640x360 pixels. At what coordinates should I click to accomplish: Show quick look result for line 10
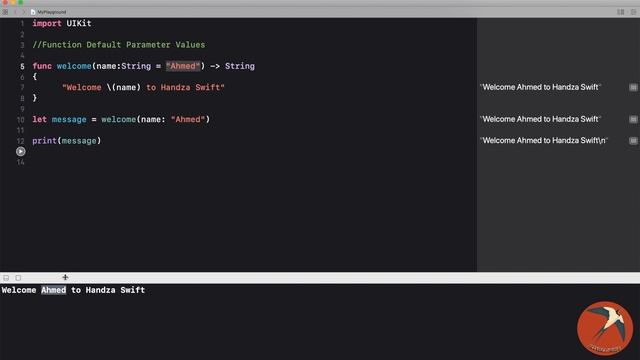tap(633, 119)
